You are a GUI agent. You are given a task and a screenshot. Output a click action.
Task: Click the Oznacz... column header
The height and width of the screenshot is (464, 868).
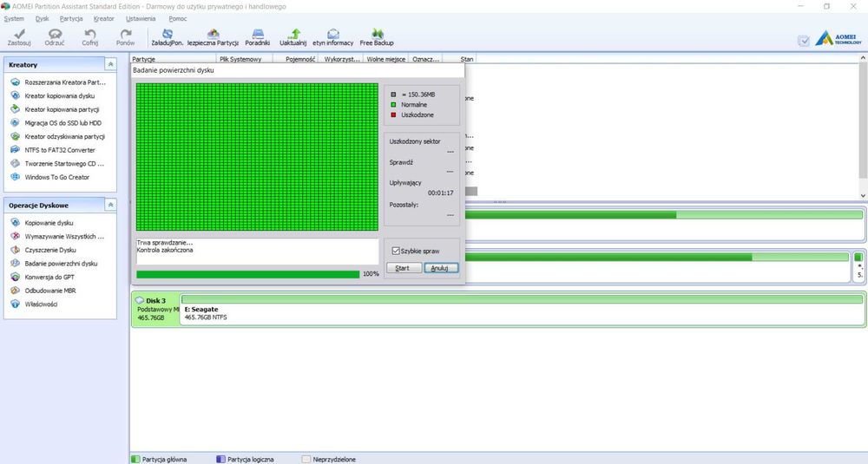coord(425,59)
